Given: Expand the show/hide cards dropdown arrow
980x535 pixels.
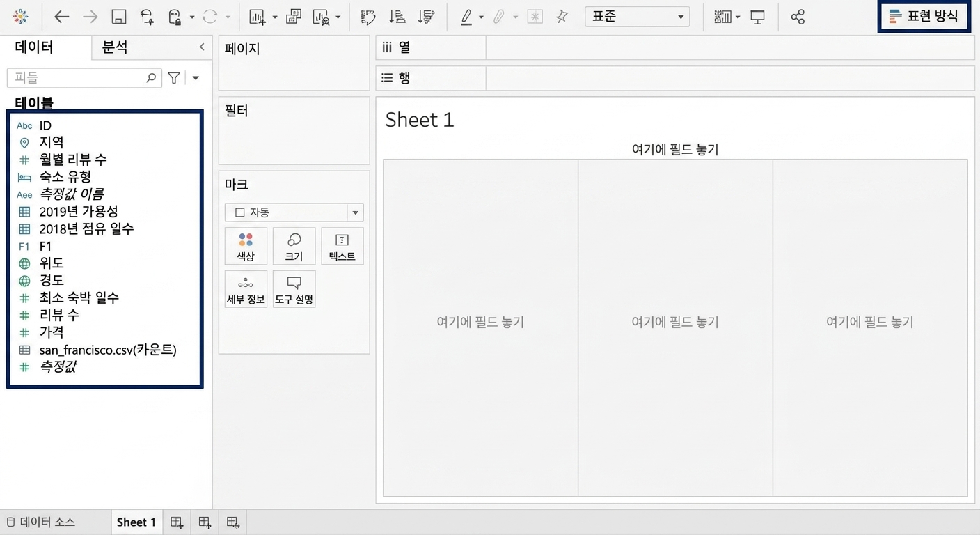Looking at the screenshot, I should tap(737, 17).
